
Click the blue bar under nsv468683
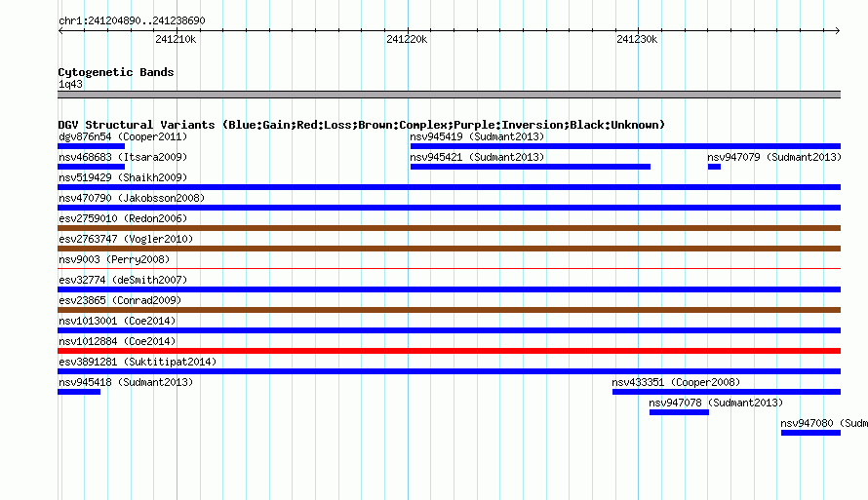coord(92,167)
